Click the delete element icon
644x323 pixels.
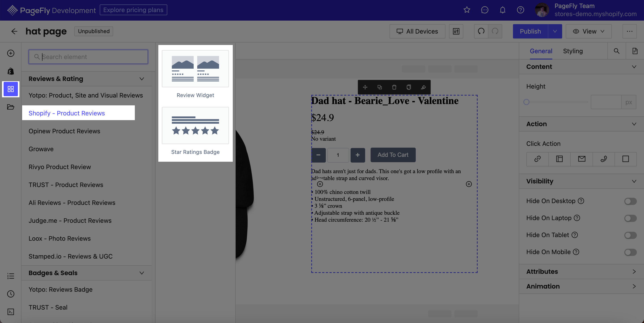[x=394, y=87]
